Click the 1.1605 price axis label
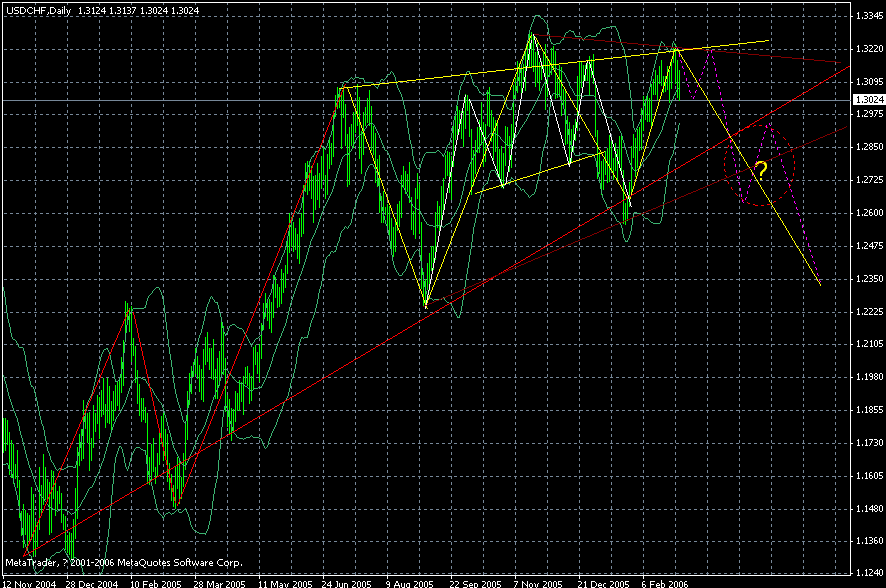The height and width of the screenshot is (588, 886). [870, 476]
